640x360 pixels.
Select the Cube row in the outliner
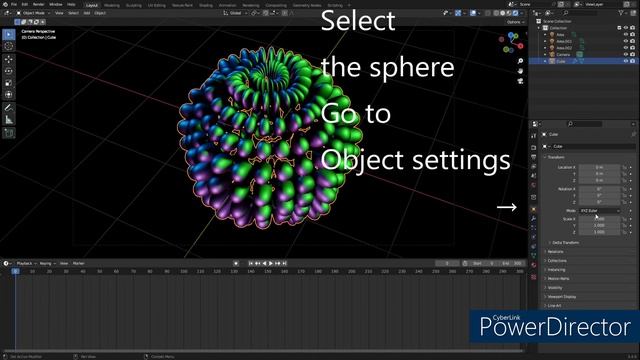pyautogui.click(x=584, y=61)
